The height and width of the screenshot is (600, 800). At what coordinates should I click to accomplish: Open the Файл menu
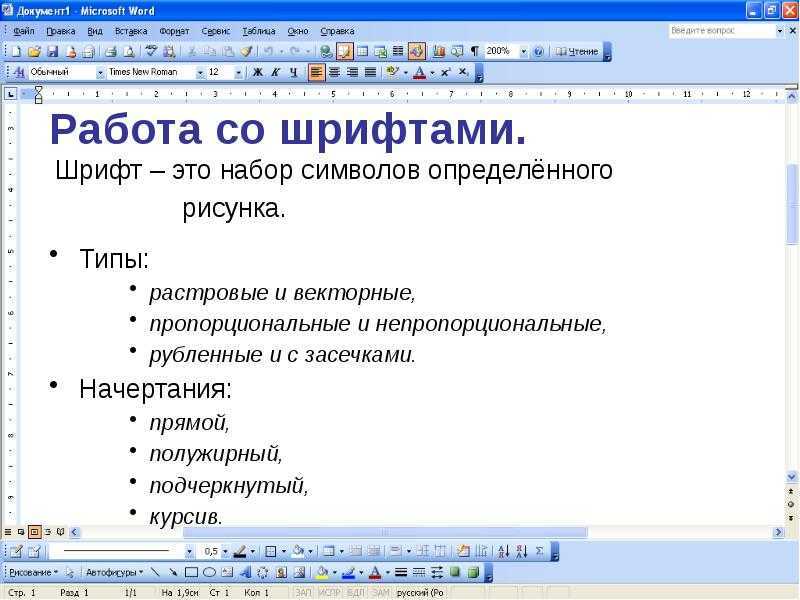point(23,31)
